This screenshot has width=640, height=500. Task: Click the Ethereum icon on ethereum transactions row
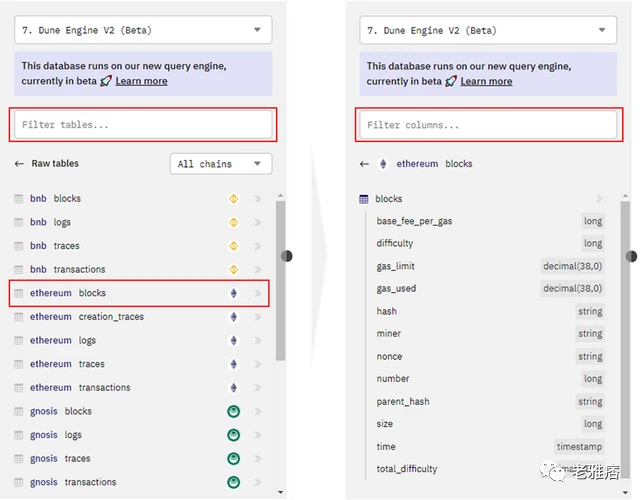pos(233,388)
